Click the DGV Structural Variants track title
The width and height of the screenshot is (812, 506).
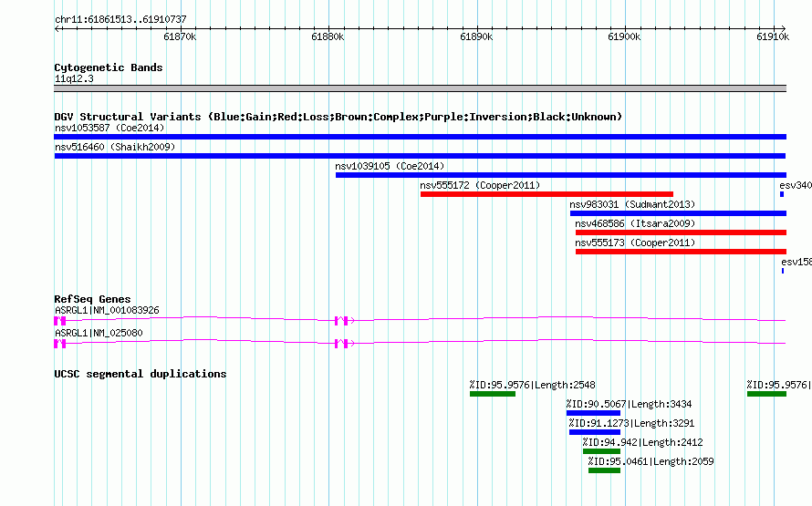click(338, 117)
